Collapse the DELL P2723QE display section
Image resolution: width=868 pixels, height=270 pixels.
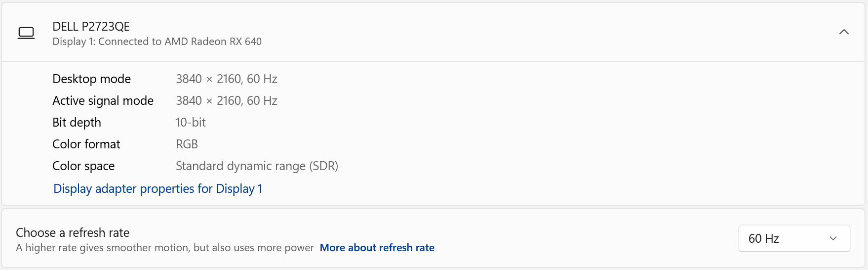[844, 32]
